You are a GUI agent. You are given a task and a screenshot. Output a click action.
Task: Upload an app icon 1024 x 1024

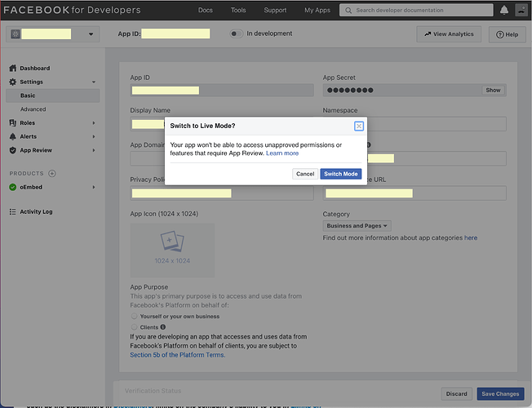(172, 251)
